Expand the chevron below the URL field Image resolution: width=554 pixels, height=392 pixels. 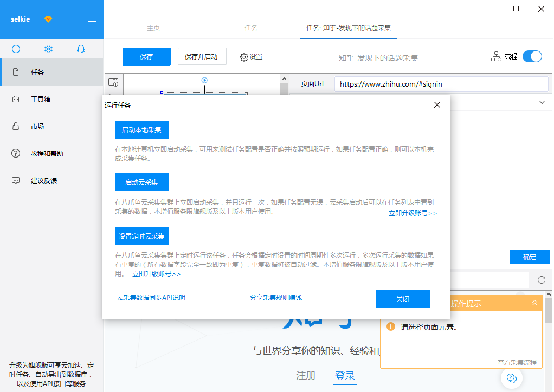542,102
